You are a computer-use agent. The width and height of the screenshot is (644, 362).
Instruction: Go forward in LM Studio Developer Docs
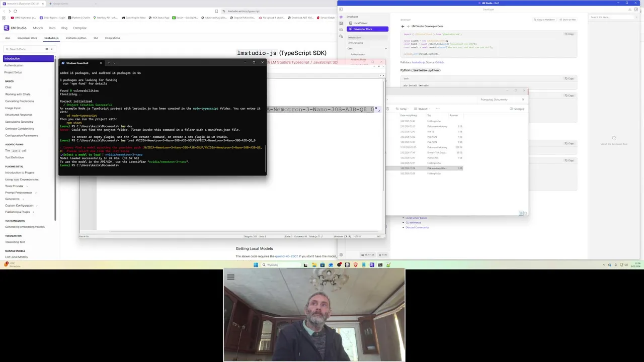[x=408, y=26]
